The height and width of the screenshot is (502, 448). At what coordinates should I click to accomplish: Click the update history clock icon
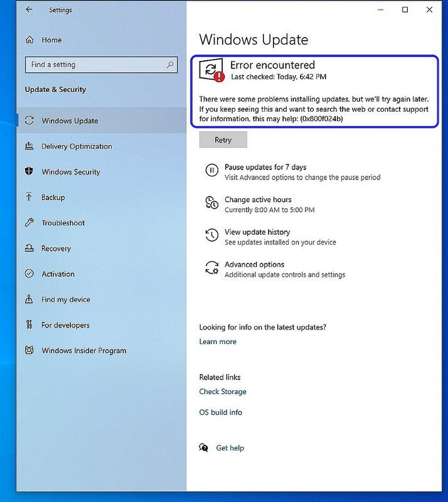pyautogui.click(x=211, y=235)
